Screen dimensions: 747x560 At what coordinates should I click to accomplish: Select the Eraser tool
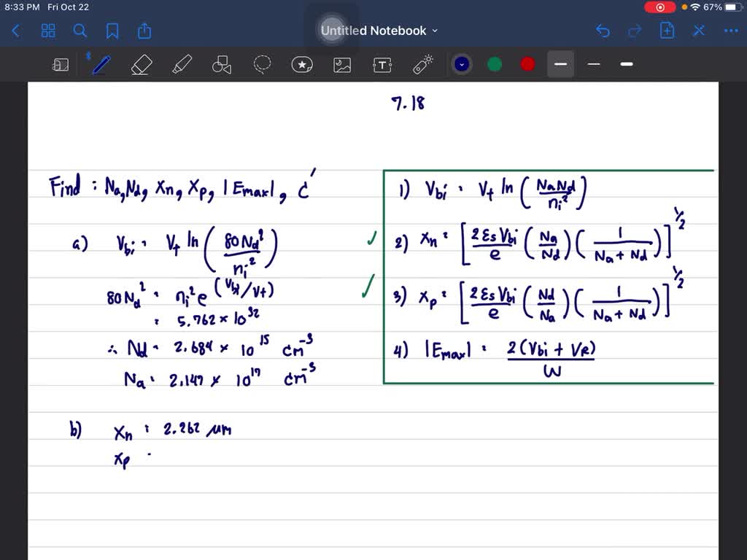[141, 64]
